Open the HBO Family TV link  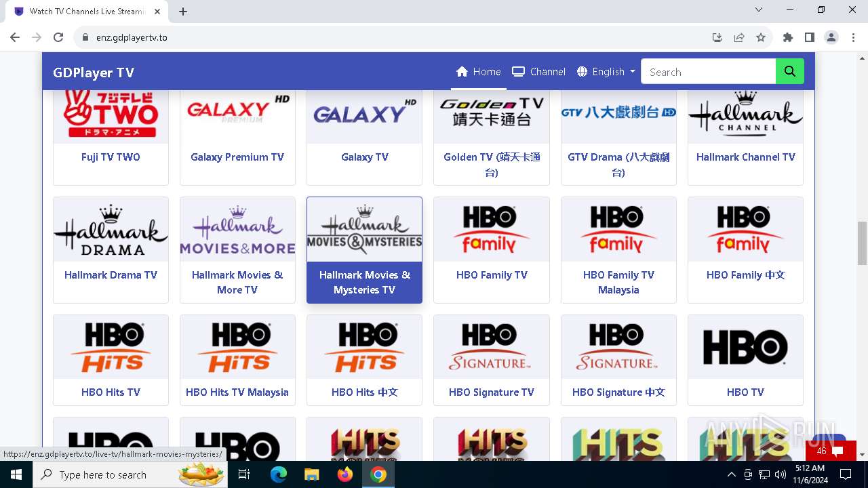[492, 274]
